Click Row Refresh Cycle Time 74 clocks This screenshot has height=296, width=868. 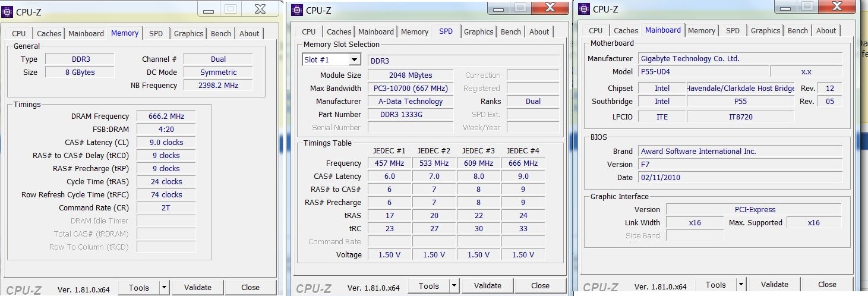(166, 195)
